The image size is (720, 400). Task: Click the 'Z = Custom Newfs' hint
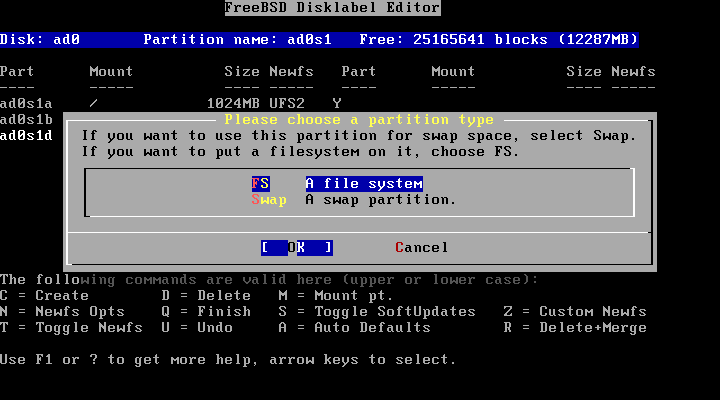point(575,312)
